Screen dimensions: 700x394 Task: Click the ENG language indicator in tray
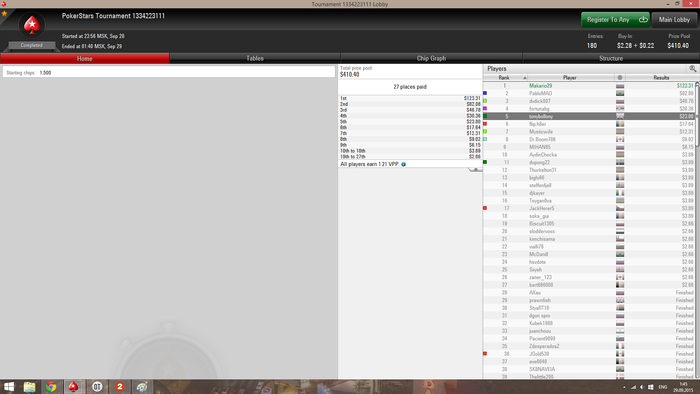(663, 387)
